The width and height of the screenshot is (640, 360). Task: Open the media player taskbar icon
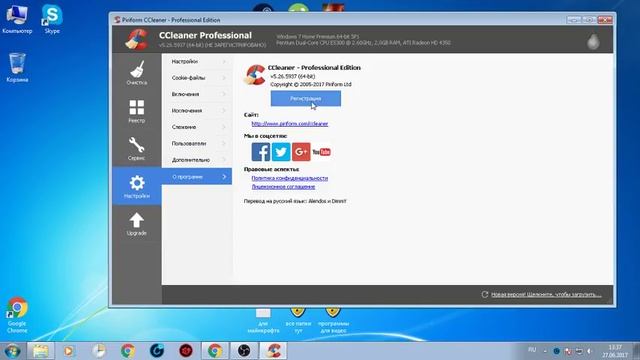[69, 351]
